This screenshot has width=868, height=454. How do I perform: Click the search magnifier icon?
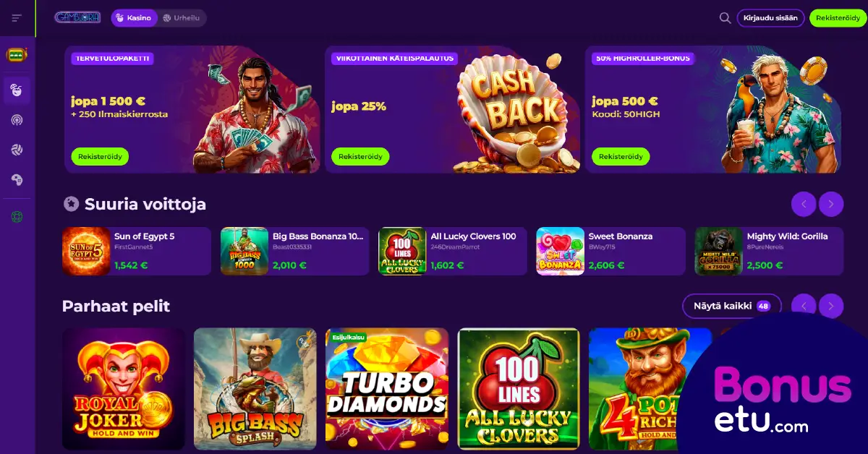725,18
